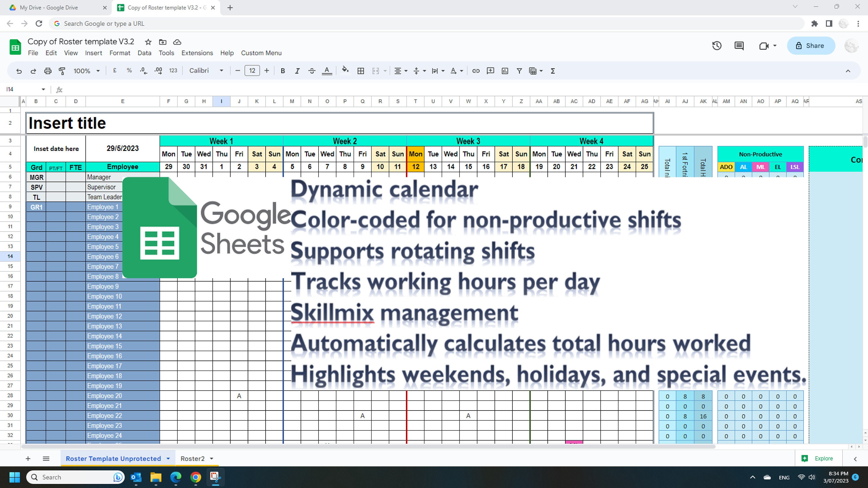Toggle bold formatting

[x=283, y=71]
